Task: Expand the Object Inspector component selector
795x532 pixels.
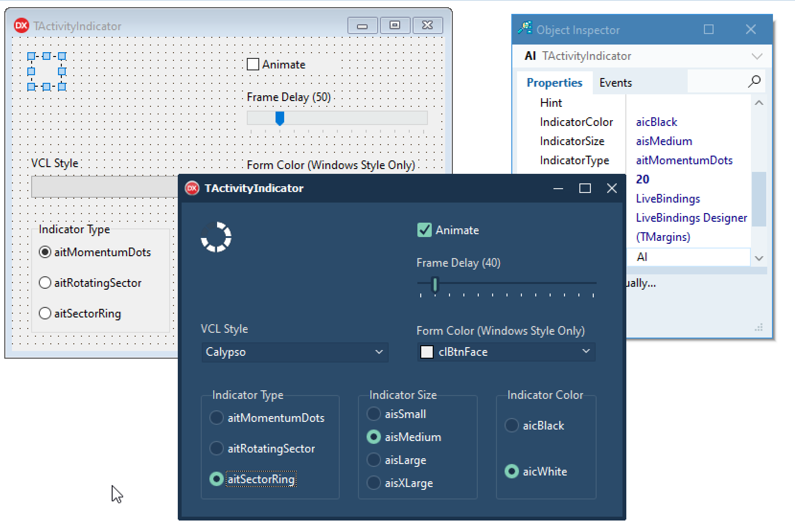Action: [757, 57]
